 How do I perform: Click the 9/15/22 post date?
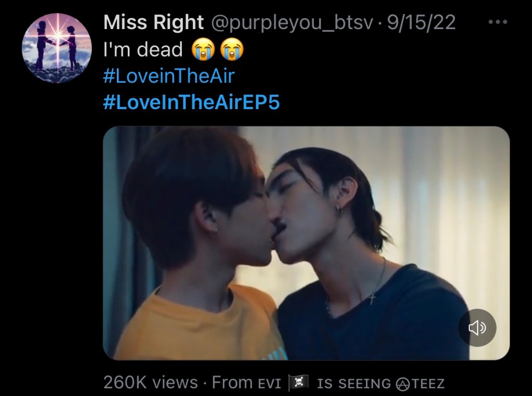(x=421, y=22)
